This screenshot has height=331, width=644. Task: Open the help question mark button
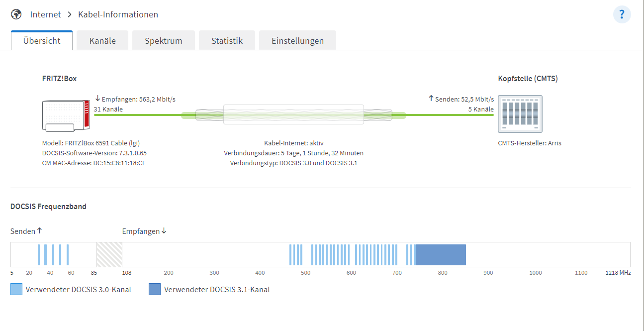pyautogui.click(x=622, y=14)
